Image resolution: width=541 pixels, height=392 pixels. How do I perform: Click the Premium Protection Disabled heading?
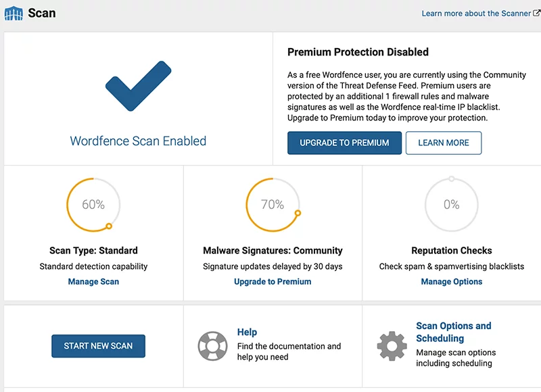click(x=358, y=52)
